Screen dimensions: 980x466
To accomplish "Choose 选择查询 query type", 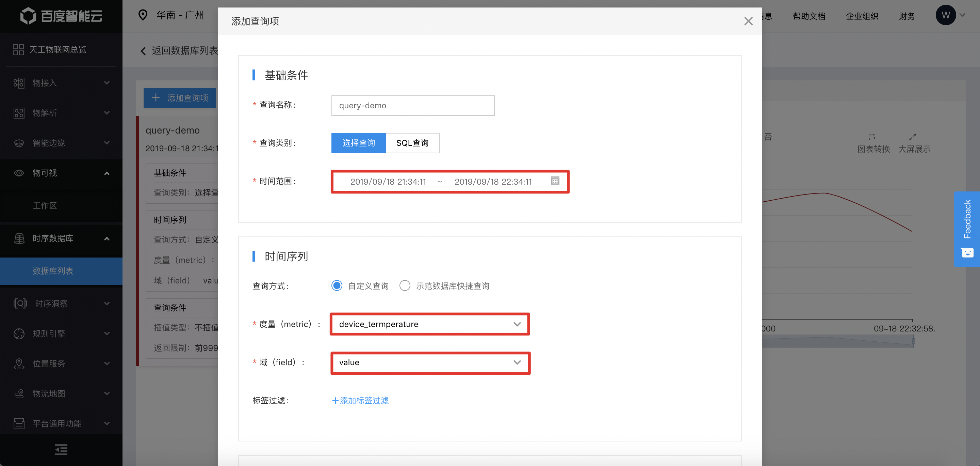I will click(358, 143).
